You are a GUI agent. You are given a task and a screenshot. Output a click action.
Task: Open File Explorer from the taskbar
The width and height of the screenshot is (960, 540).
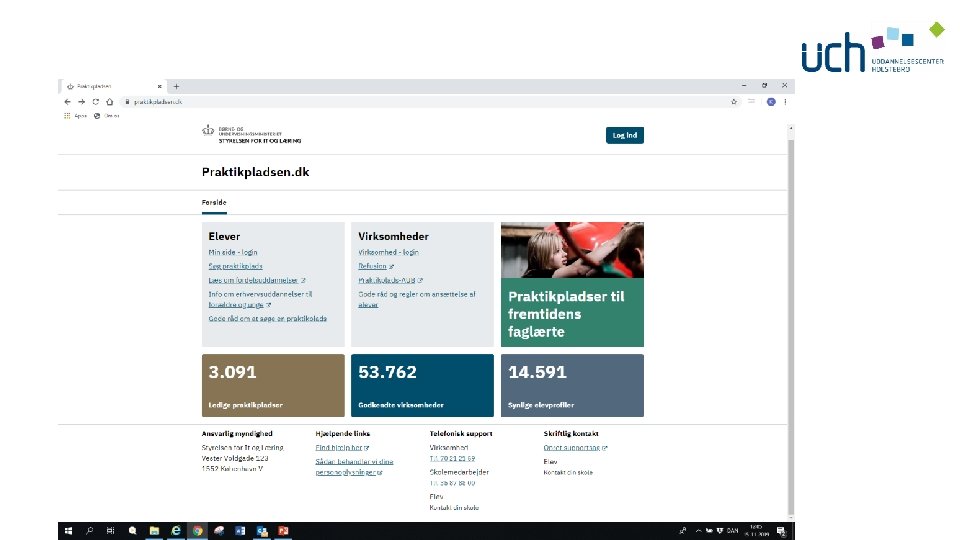[x=154, y=531]
